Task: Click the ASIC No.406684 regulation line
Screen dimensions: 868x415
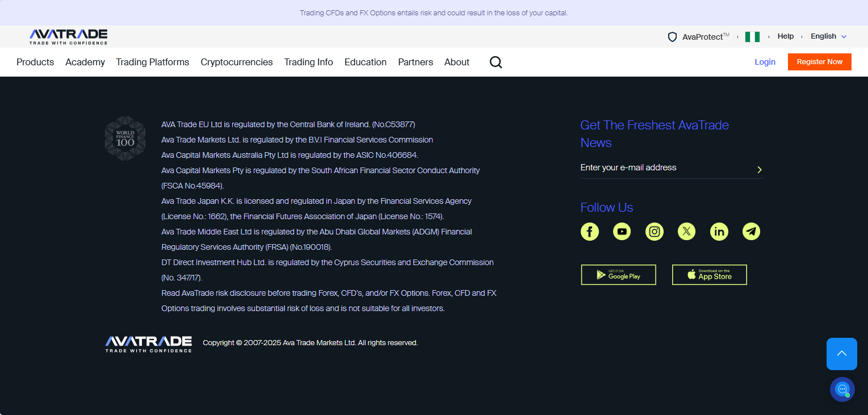Action: [x=290, y=155]
